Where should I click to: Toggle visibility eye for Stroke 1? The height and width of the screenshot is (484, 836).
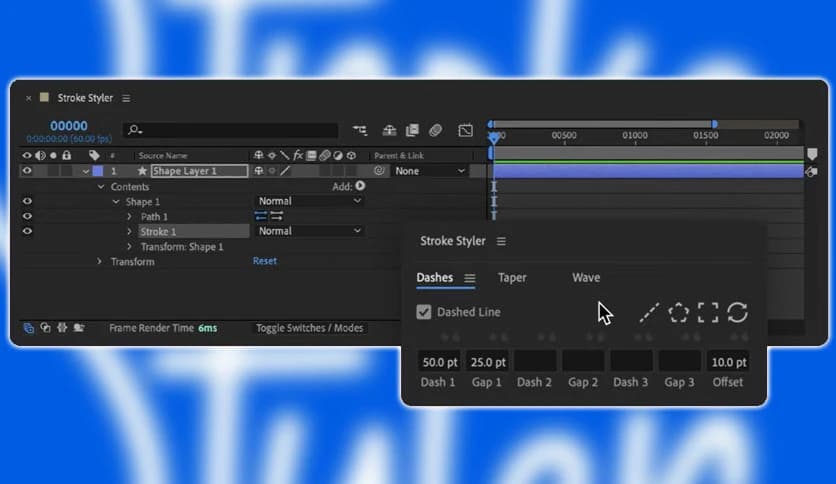(x=27, y=231)
